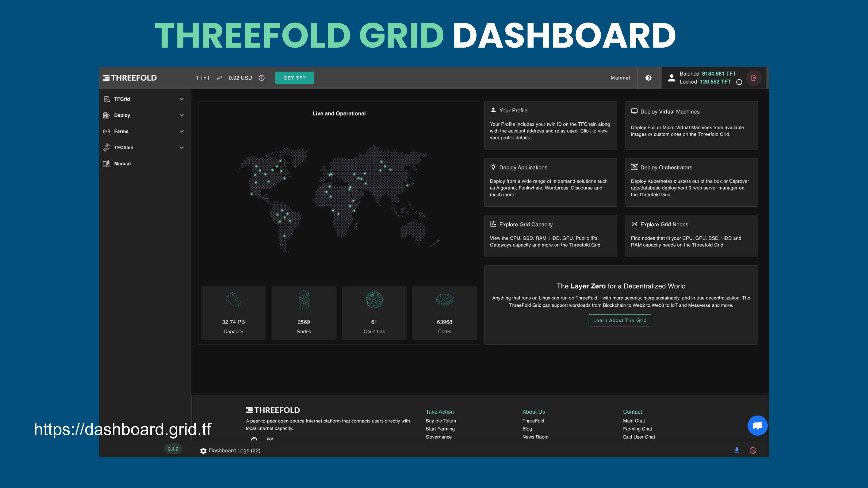Click the user profile avatar icon
Viewport: 868px width, 488px height.
pyautogui.click(x=671, y=78)
